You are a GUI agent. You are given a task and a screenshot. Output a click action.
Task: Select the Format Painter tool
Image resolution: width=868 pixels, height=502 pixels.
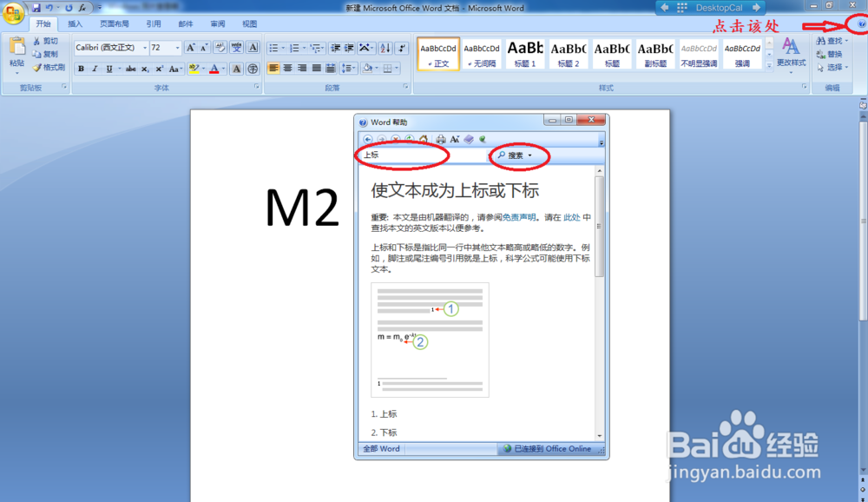tap(49, 67)
